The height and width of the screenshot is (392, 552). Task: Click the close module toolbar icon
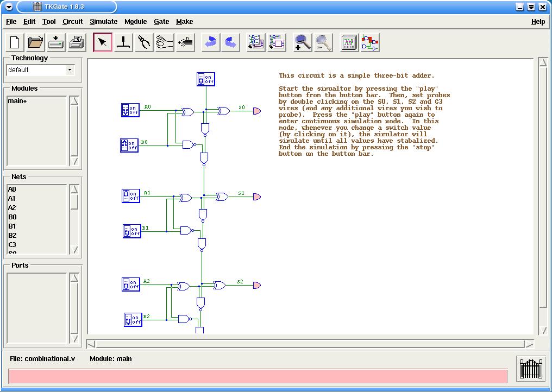coord(277,42)
